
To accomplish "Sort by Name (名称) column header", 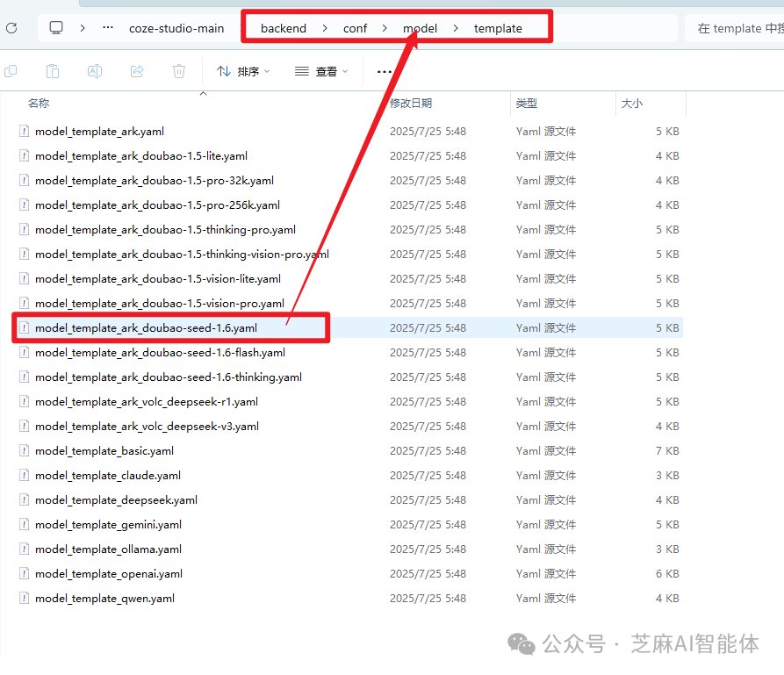I will (x=39, y=103).
